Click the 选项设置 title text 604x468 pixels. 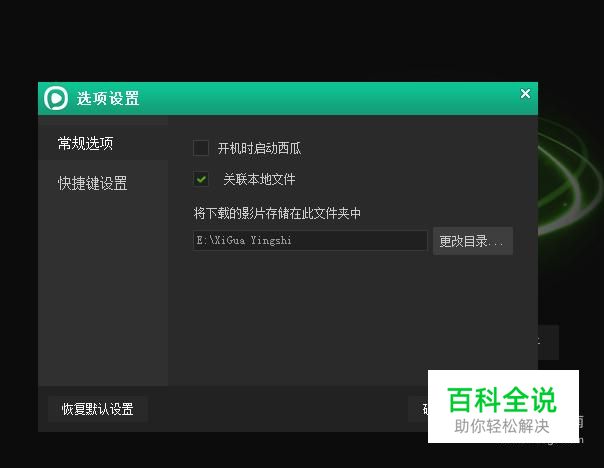coord(108,99)
